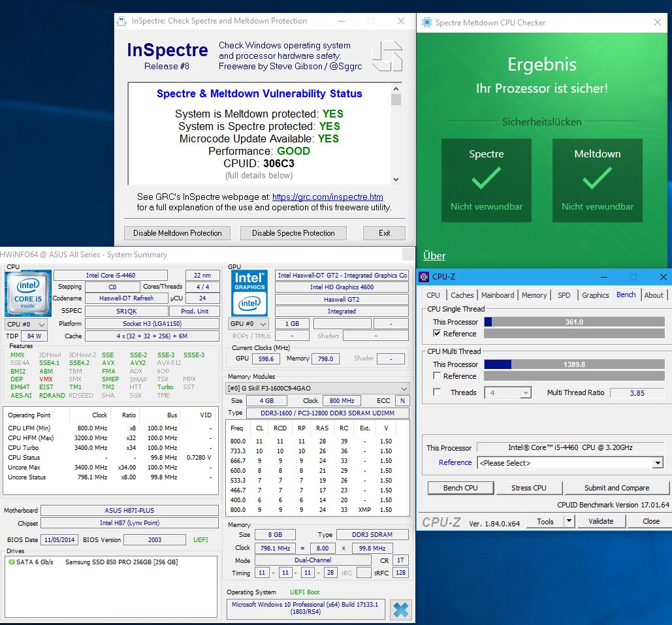Toggle Single Thread Reference checkbox in CPU-Z
Image resolution: width=672 pixels, height=625 pixels.
[437, 333]
